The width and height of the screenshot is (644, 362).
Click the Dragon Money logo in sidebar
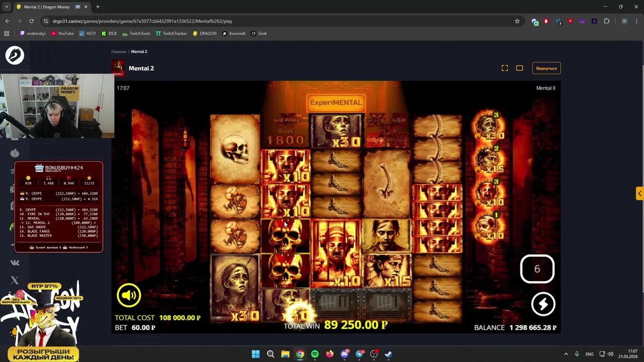(15, 55)
